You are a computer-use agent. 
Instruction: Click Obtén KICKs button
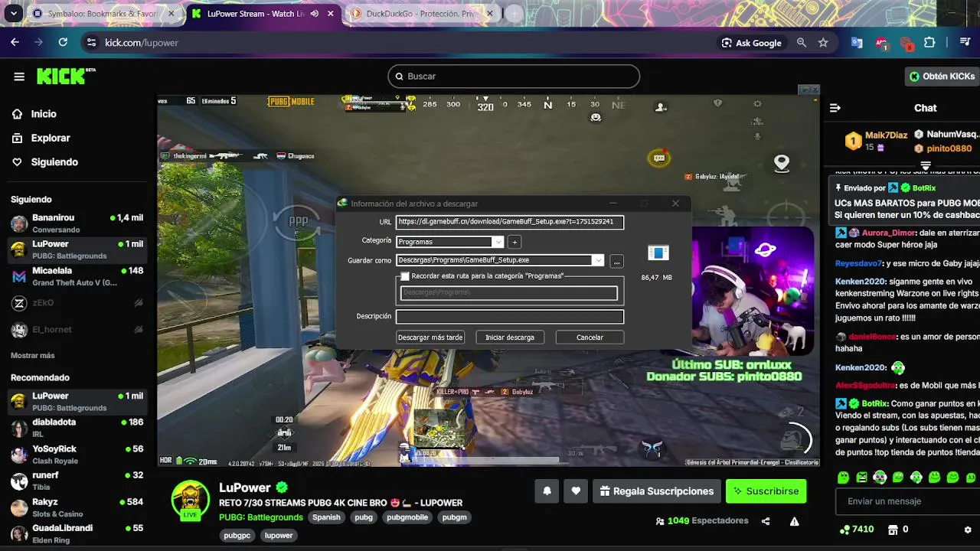941,77
